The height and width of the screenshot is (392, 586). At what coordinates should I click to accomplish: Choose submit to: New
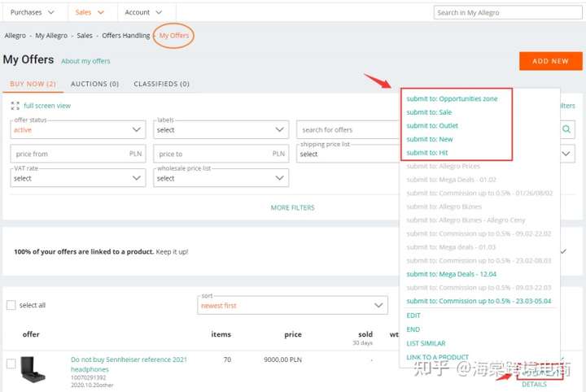(x=430, y=139)
